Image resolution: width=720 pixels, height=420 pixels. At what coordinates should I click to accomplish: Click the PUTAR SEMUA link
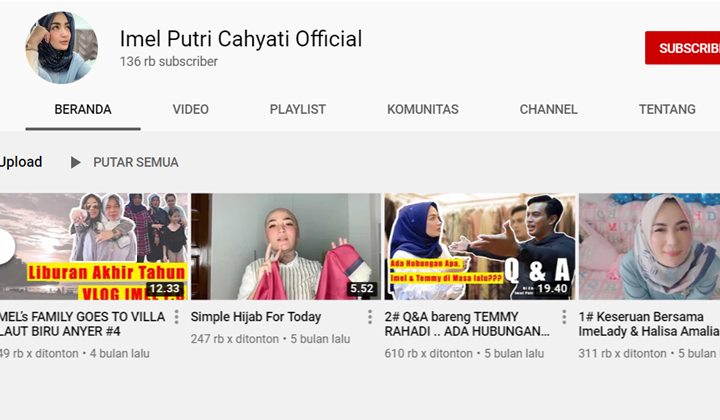click(x=135, y=162)
